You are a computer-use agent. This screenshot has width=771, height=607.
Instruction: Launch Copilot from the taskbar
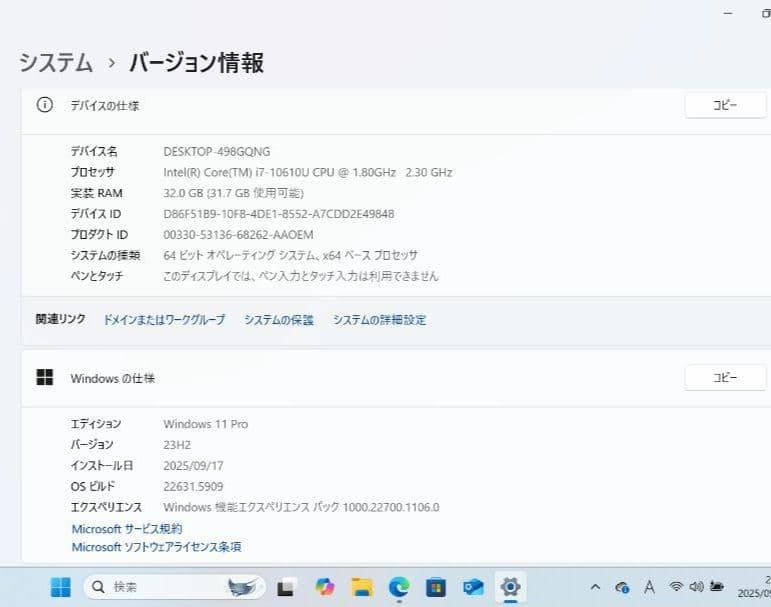pyautogui.click(x=324, y=587)
